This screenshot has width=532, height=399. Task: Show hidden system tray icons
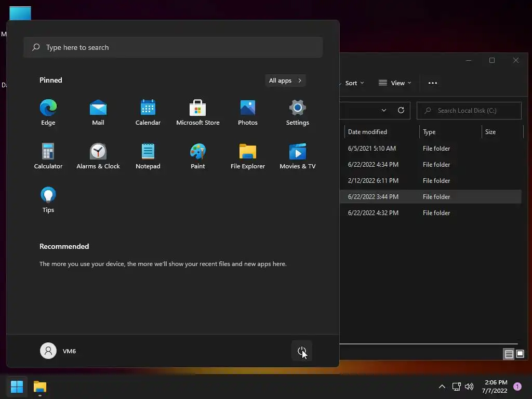[442, 387]
